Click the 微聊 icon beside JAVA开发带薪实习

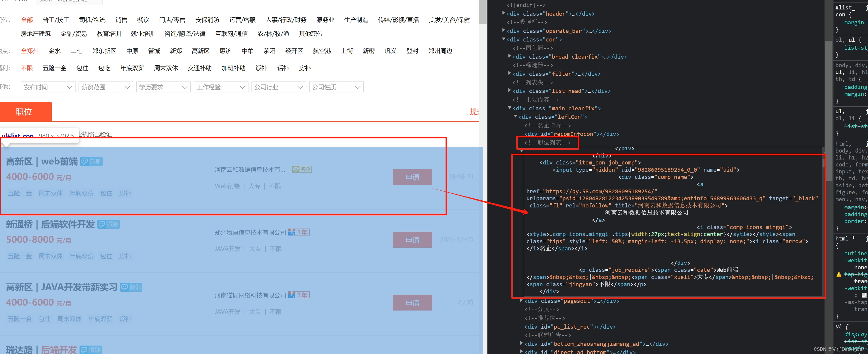(131, 287)
